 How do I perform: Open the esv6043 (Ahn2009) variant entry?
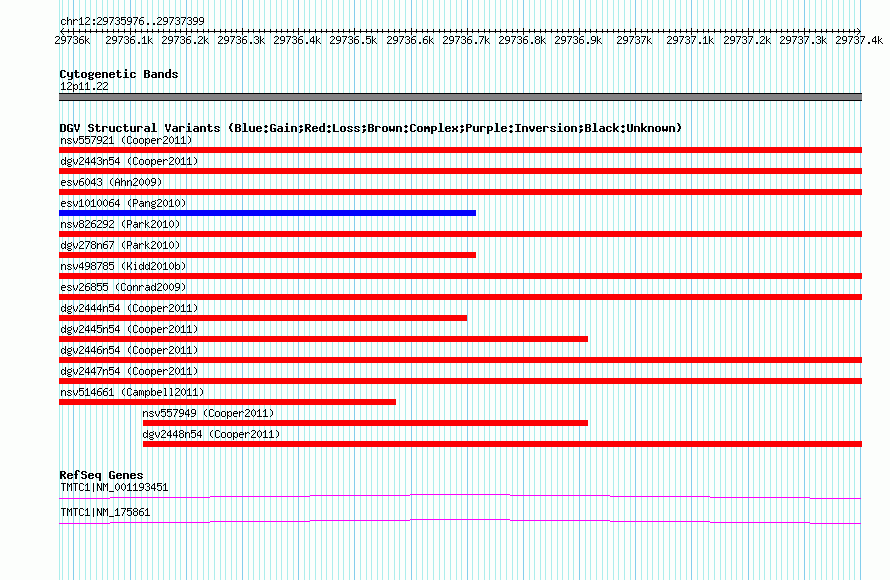pyautogui.click(x=111, y=182)
